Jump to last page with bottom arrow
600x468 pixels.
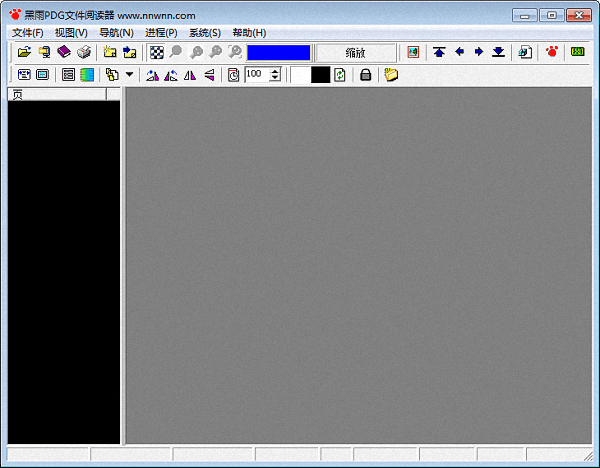[x=498, y=52]
